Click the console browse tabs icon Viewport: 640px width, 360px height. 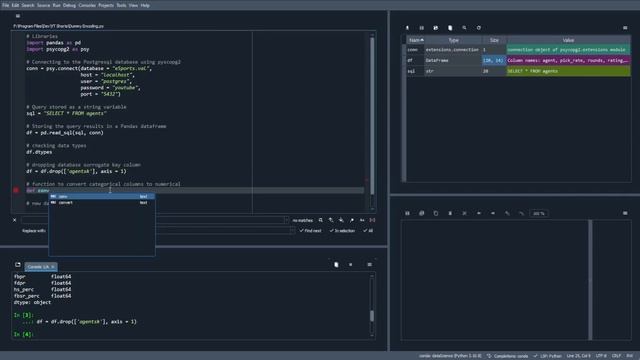(x=18, y=265)
